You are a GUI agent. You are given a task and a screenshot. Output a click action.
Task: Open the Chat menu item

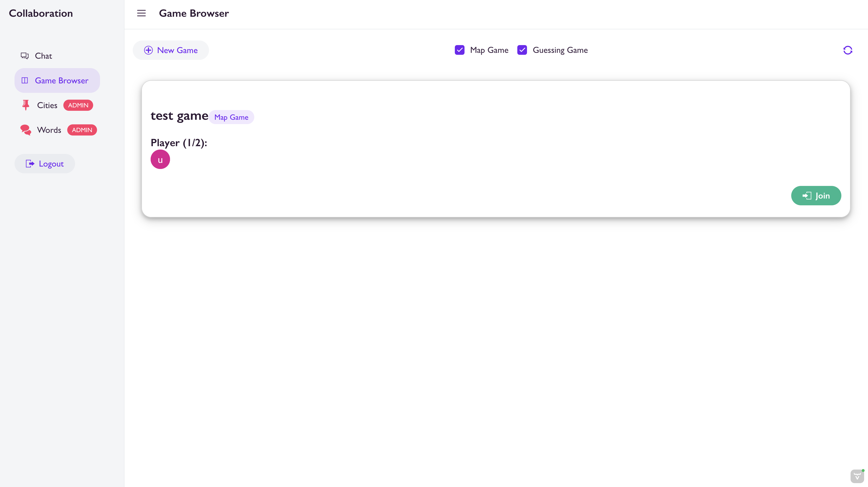click(57, 56)
